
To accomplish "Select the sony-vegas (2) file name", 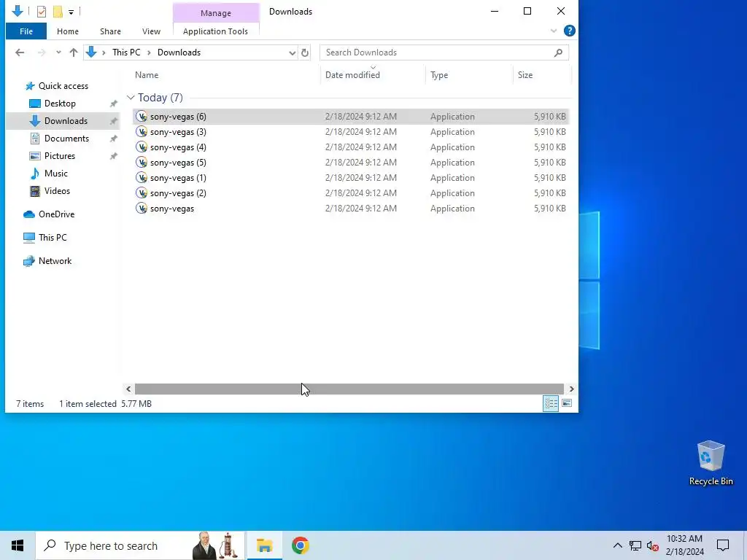I will coord(178,192).
